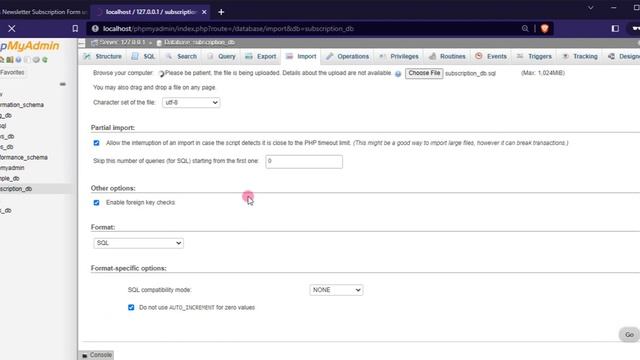Screen dimensions: 640x360
Task: Select performance_schema database in tree
Action: click(24, 157)
